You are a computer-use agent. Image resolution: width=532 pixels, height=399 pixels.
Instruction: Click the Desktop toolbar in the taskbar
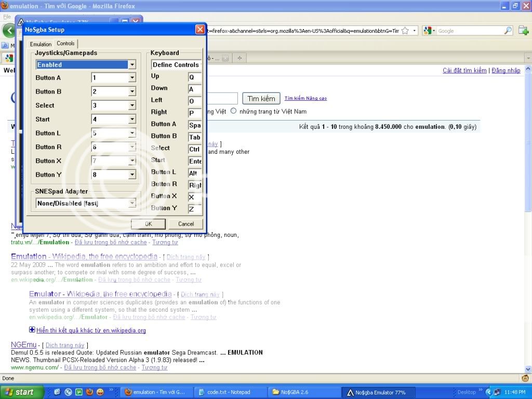coord(467,392)
